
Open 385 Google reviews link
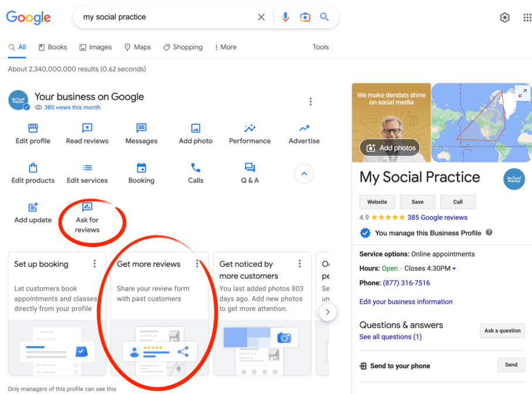(437, 218)
